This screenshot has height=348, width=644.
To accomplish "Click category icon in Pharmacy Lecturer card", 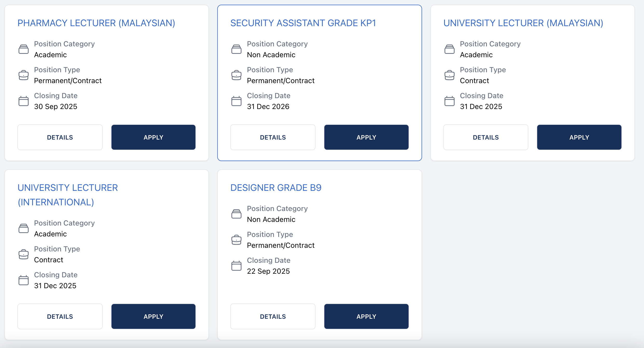I will click(24, 49).
